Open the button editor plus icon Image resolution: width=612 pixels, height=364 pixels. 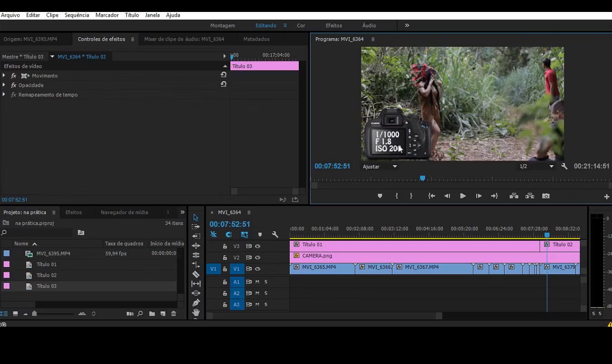pyautogui.click(x=606, y=196)
